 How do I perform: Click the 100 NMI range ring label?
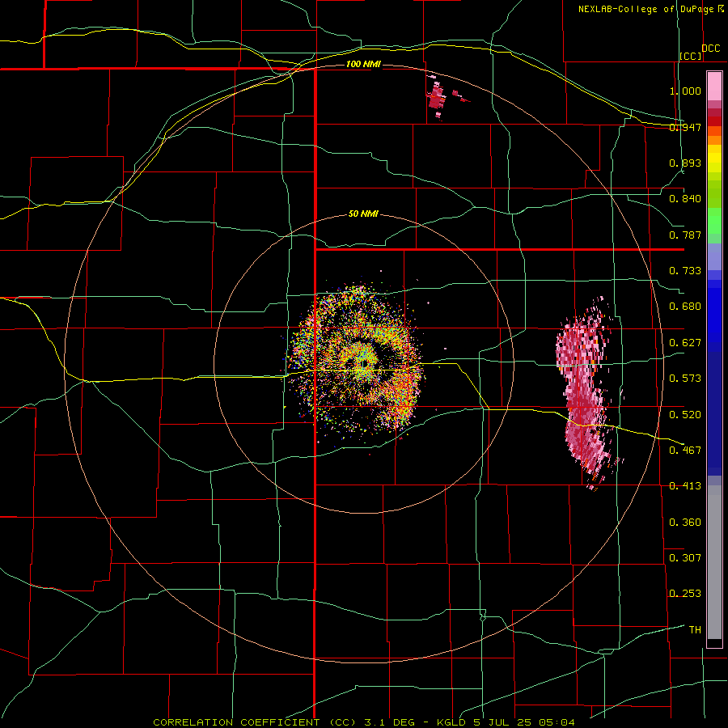[x=363, y=64]
